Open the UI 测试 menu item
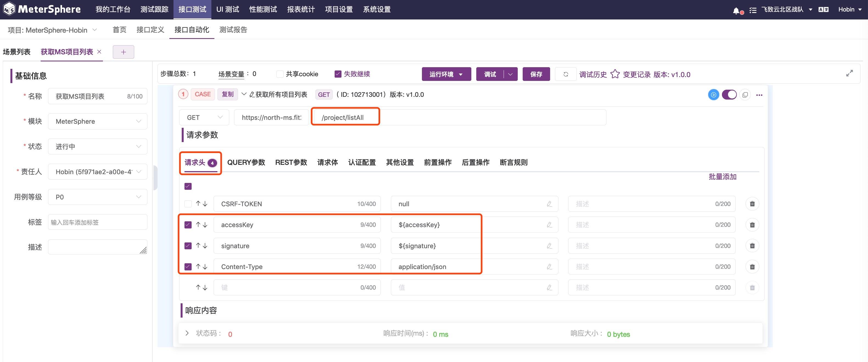Screen dimensions: 868x362 (x=228, y=9)
